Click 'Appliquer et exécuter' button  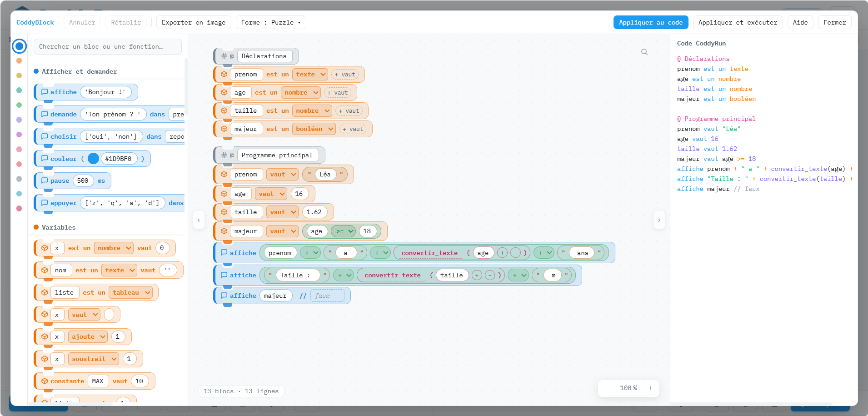(x=738, y=22)
